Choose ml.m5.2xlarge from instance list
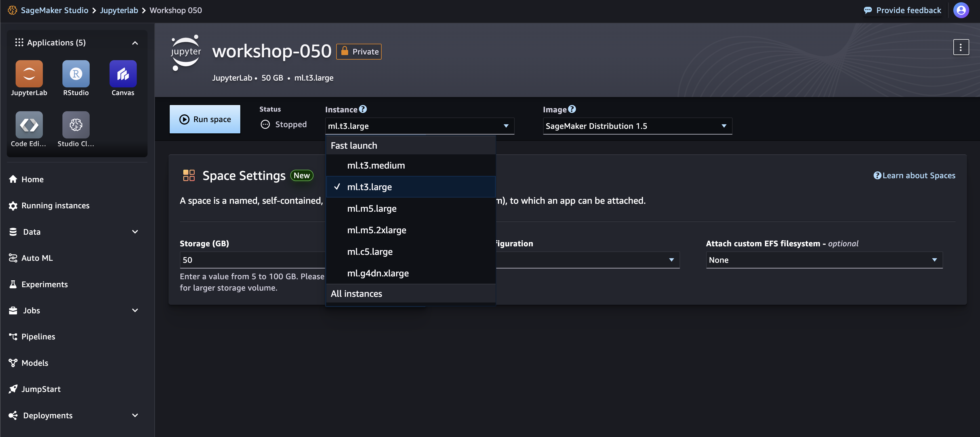 pyautogui.click(x=411, y=230)
